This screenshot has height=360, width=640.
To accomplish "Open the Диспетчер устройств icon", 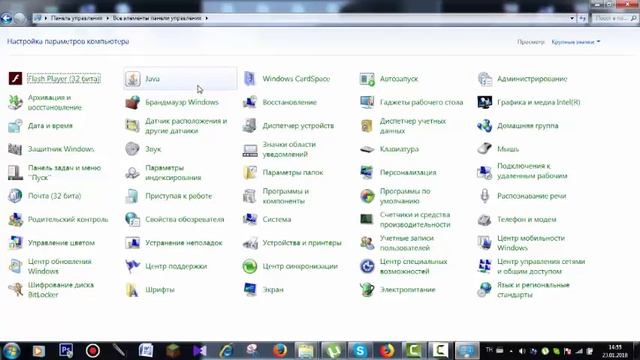I will click(x=250, y=126).
